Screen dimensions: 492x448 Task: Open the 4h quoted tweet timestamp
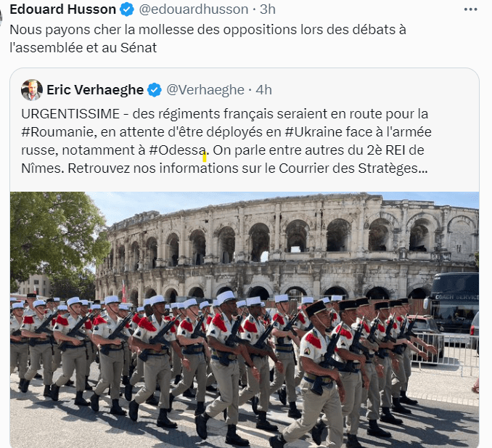point(263,90)
